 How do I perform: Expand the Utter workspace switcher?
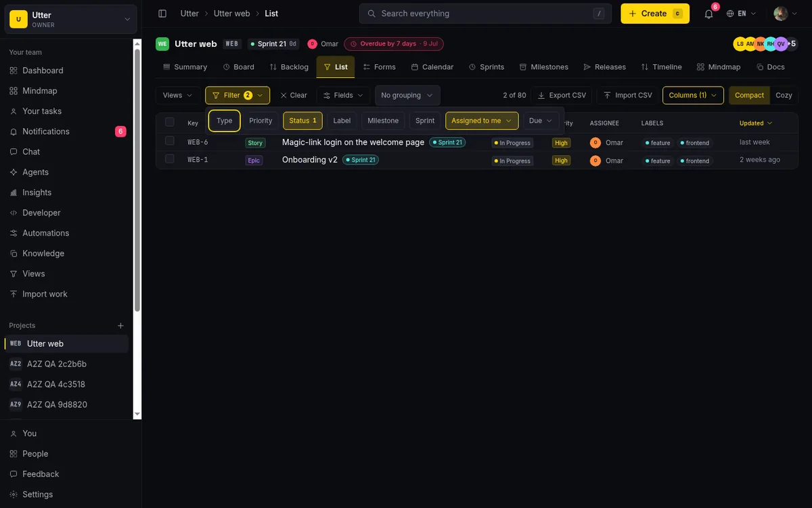pyautogui.click(x=71, y=20)
